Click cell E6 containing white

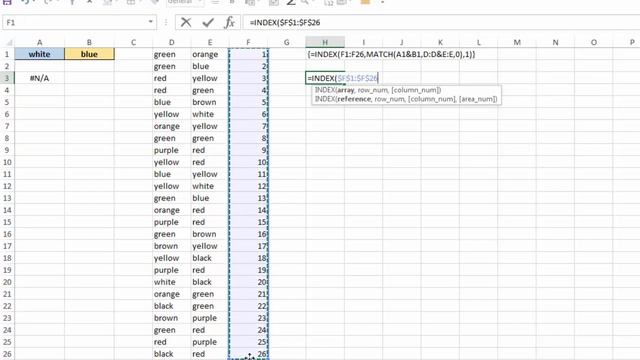210,114
